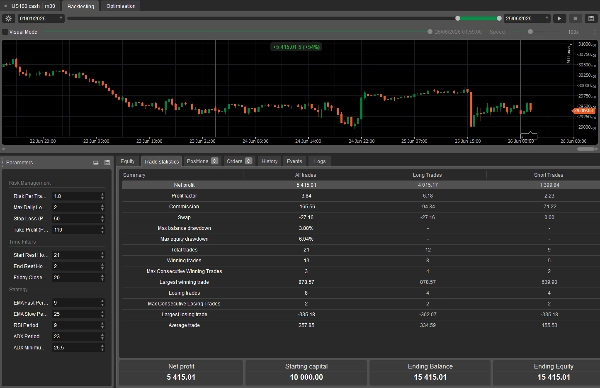The height and width of the screenshot is (388, 600).
Task: Select the Net profit row in statistics
Action: 361,185
